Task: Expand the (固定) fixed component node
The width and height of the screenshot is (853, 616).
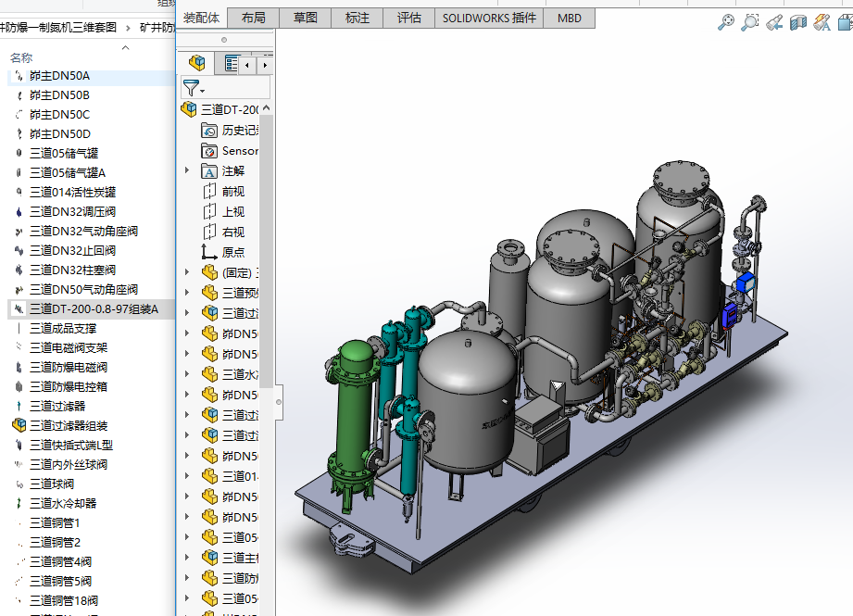Action: click(187, 272)
